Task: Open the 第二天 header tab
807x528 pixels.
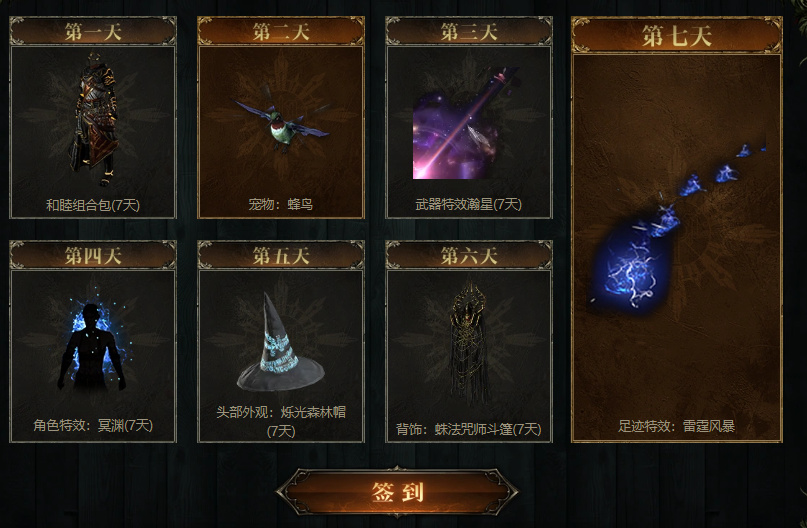Action: (281, 32)
